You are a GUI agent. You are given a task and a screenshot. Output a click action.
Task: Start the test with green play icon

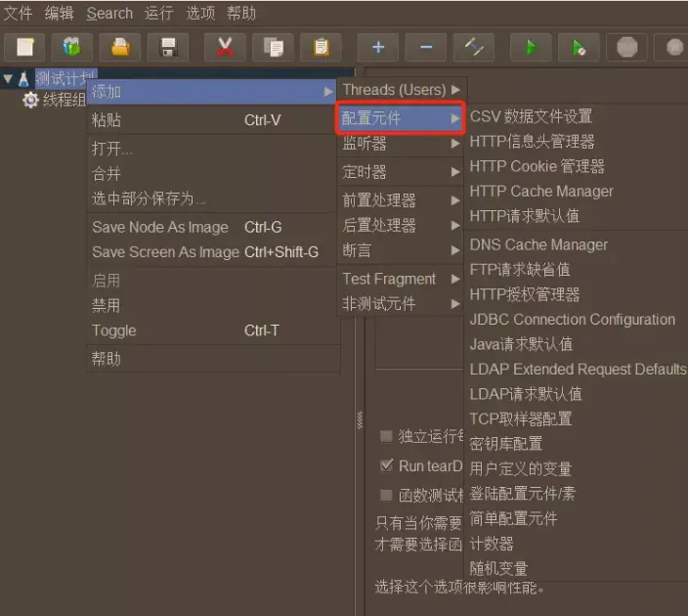(x=531, y=47)
